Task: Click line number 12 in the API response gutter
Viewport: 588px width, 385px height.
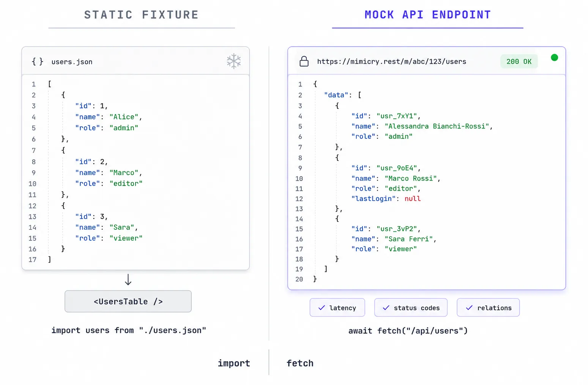Action: point(299,199)
